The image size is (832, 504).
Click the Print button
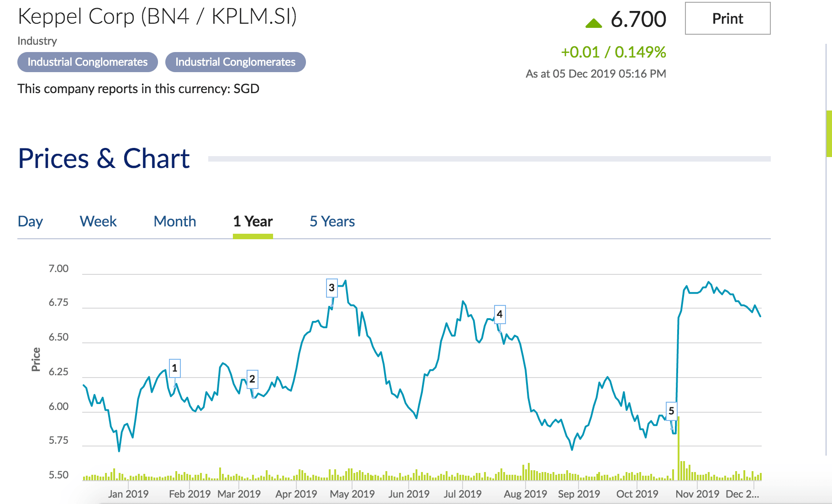tap(727, 18)
